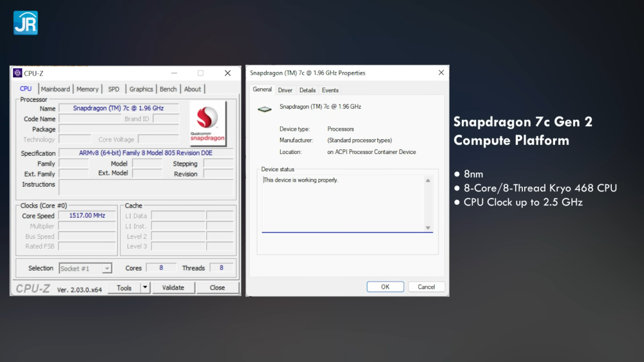Screen dimensions: 644x362
Task: Open the SPD tab
Action: click(114, 89)
